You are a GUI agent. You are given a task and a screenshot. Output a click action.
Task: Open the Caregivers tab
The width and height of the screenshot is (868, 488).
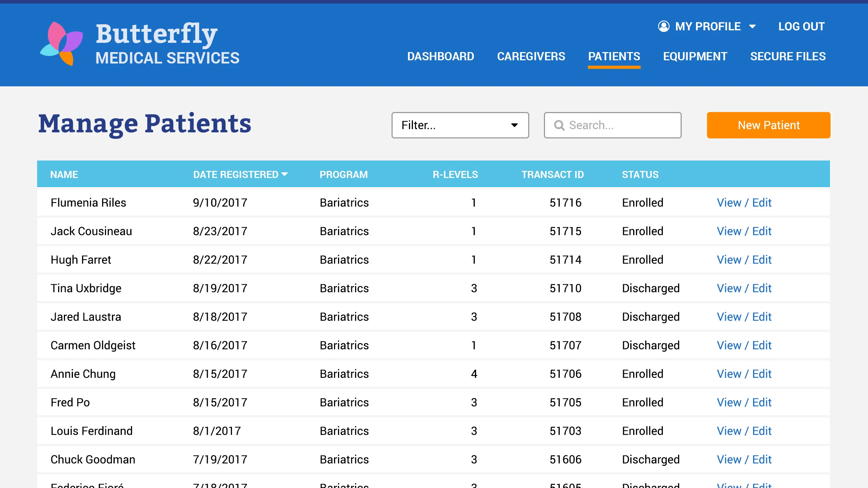pyautogui.click(x=531, y=56)
